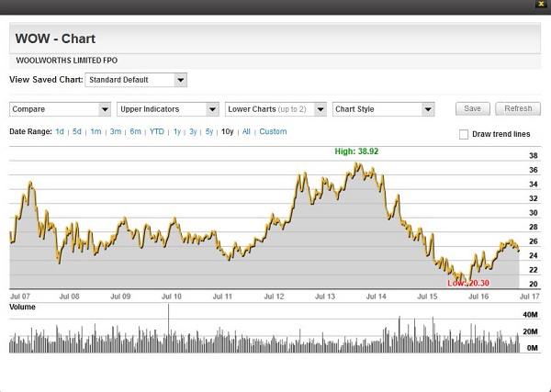Select the 5d date range
The width and height of the screenshot is (551, 392).
pyautogui.click(x=77, y=132)
